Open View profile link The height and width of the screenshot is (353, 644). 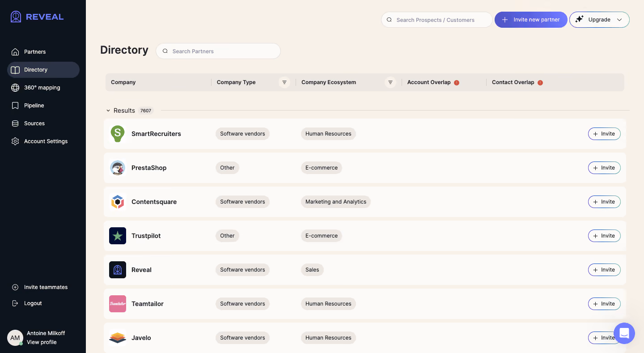(42, 342)
